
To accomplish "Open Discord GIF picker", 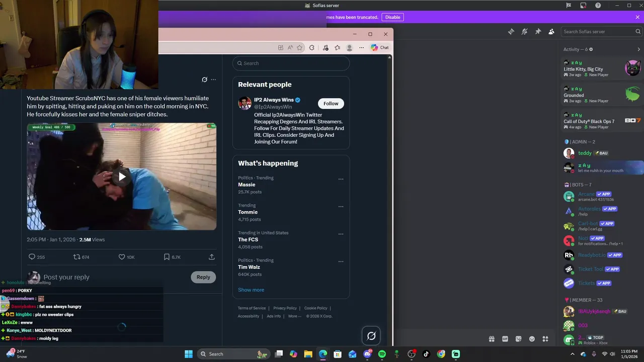I will [x=505, y=339].
